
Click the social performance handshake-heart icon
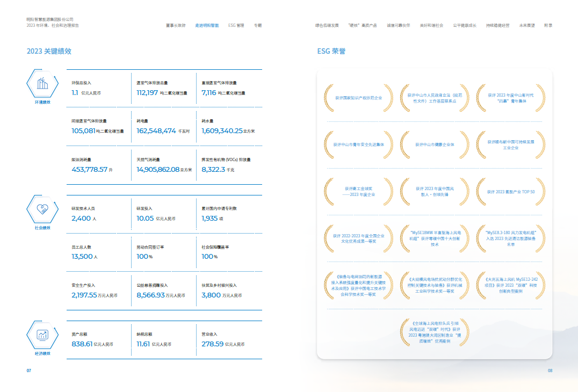tap(42, 209)
